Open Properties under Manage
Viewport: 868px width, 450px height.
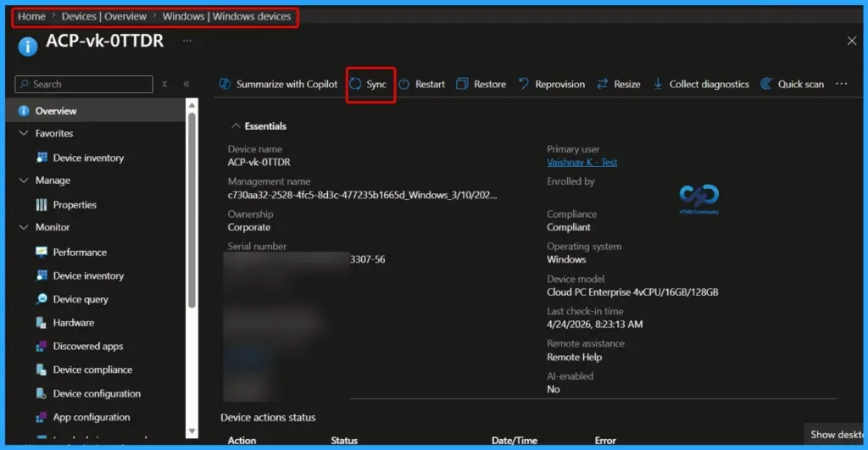pos(75,205)
